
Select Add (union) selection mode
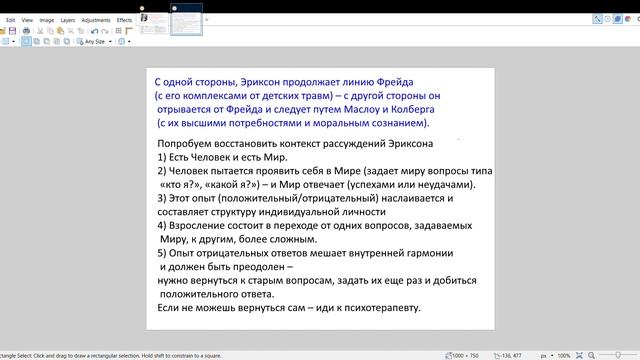36,42
